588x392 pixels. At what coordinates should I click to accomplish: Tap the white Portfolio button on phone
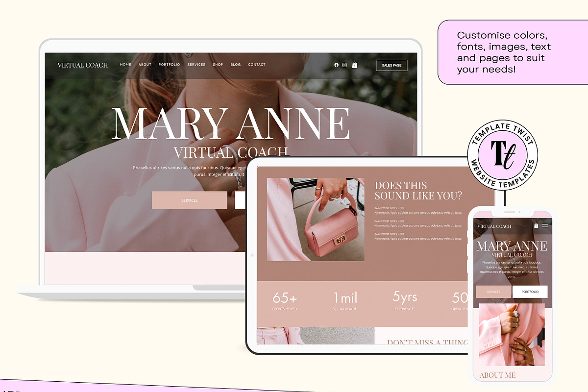(x=530, y=292)
